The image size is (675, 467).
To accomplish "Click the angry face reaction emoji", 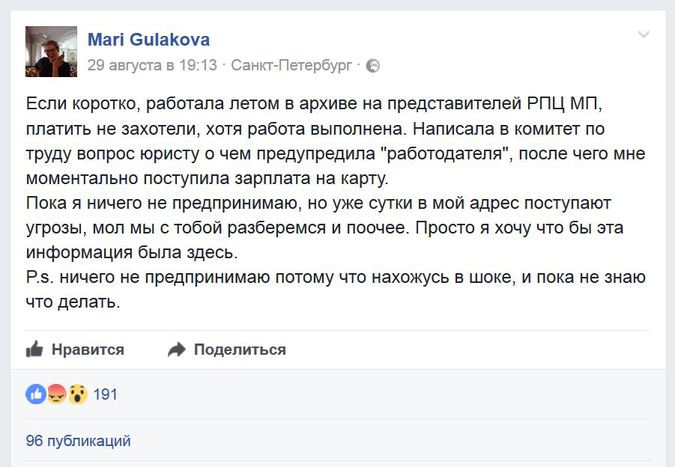I will (57, 394).
